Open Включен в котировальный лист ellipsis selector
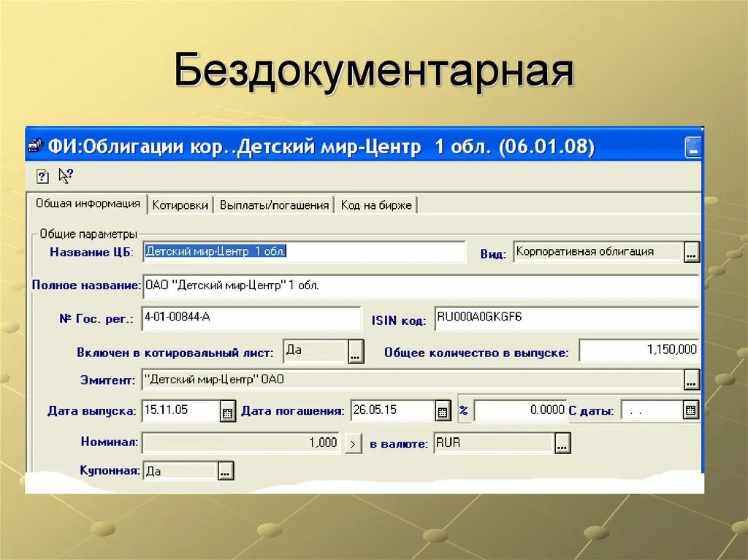This screenshot has height=560, width=748. 356,351
